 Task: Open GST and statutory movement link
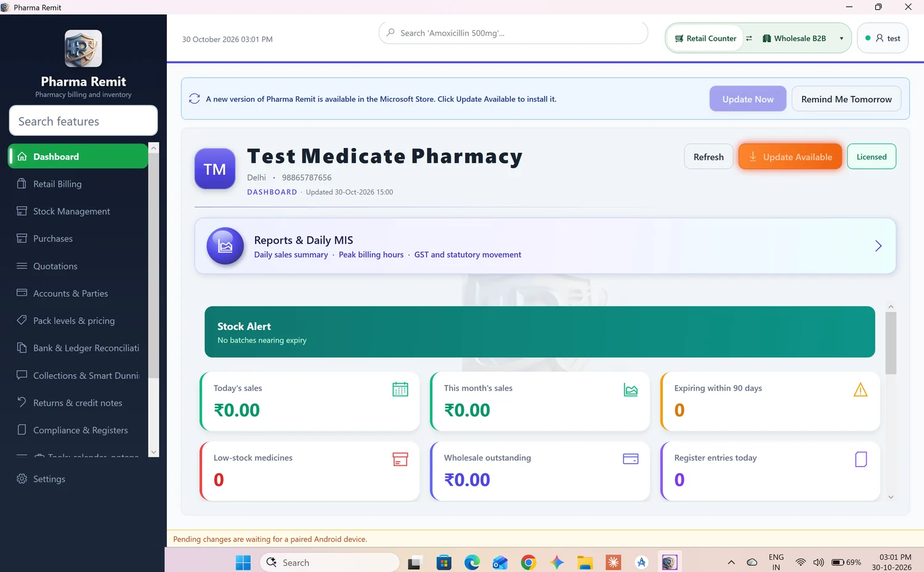click(468, 255)
